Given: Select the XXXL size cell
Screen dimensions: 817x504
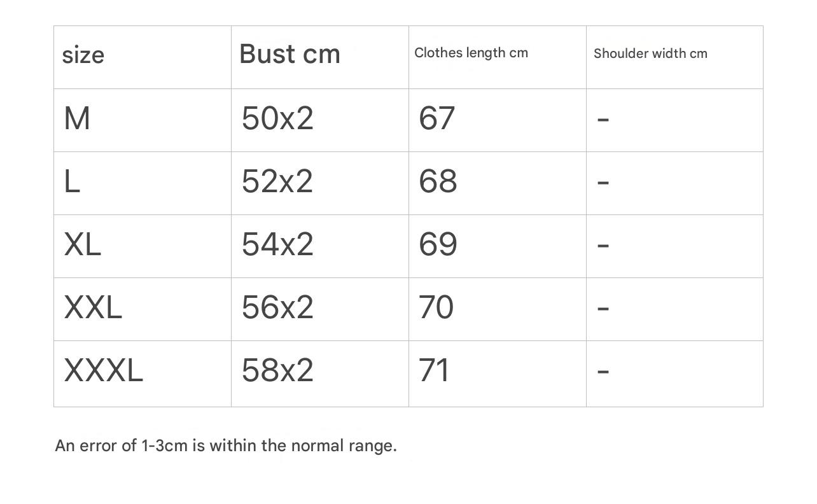Looking at the screenshot, I should point(104,371).
